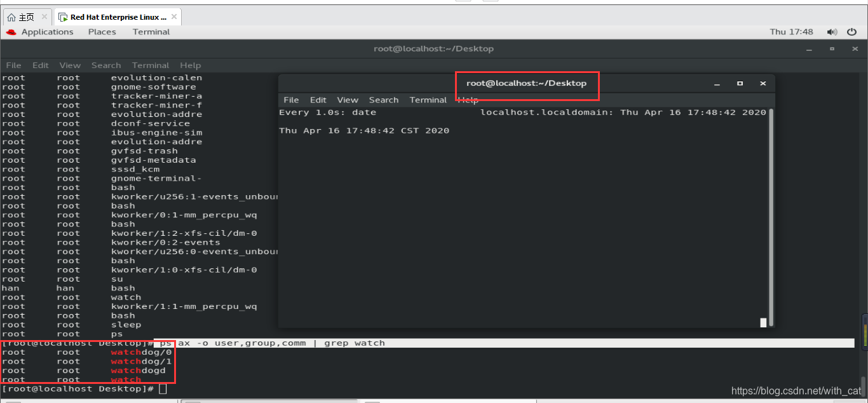Open Terminal menu in front watch terminal
868x403 pixels.
tap(428, 100)
